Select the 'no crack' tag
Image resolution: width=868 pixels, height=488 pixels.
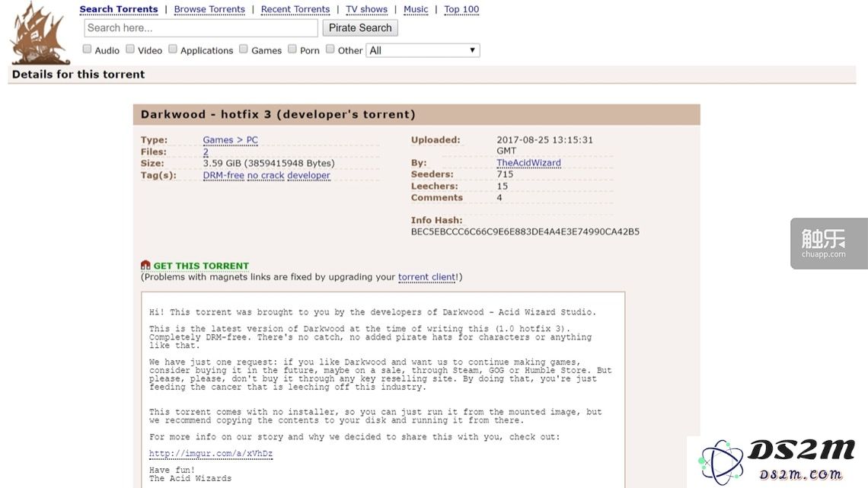pyautogui.click(x=266, y=175)
